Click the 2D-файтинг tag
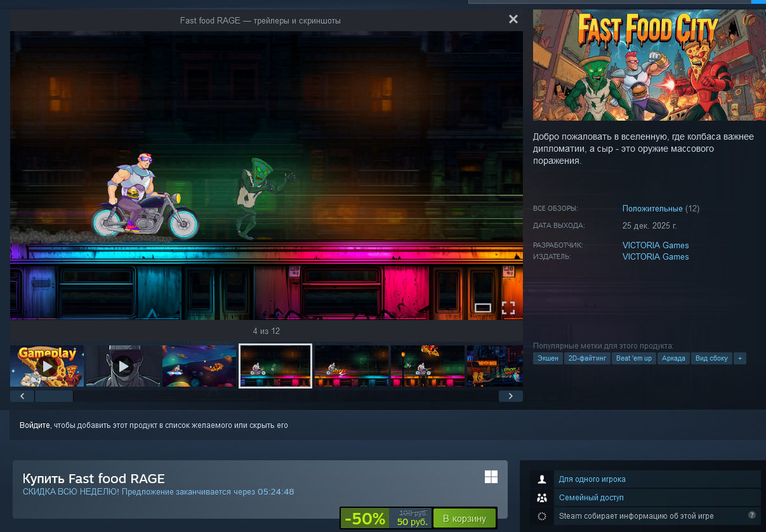 pos(588,359)
